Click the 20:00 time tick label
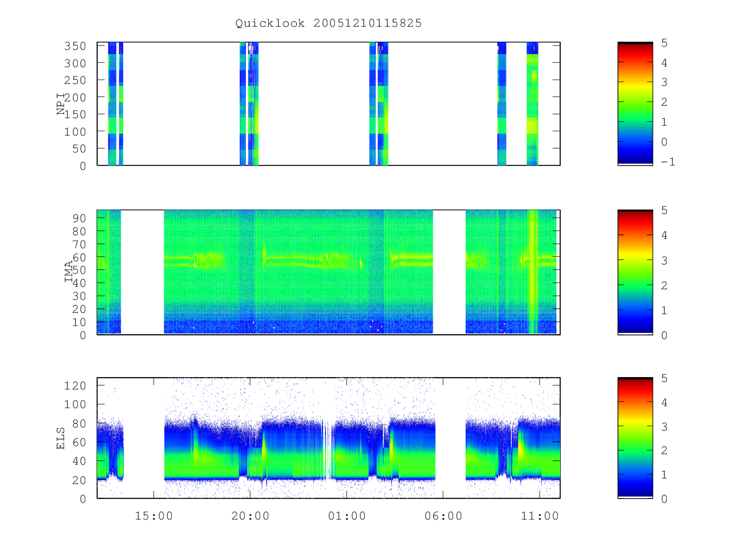The height and width of the screenshot is (560, 747). (250, 516)
